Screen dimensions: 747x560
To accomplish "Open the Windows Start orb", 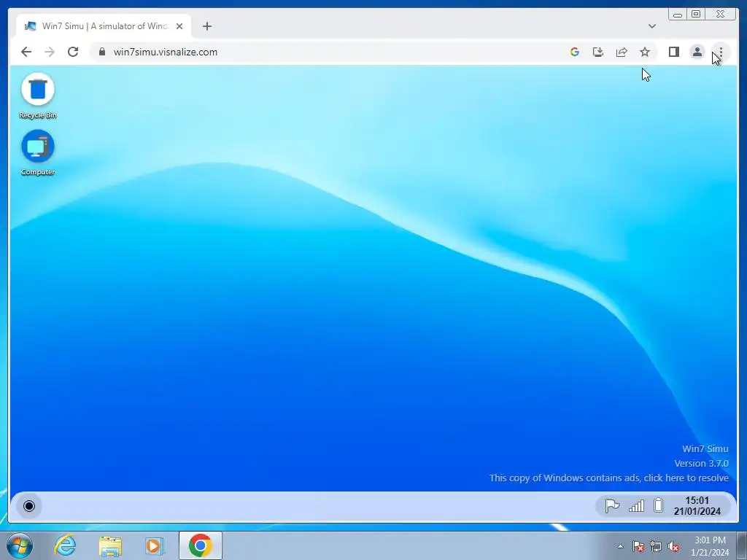I will [x=20, y=545].
